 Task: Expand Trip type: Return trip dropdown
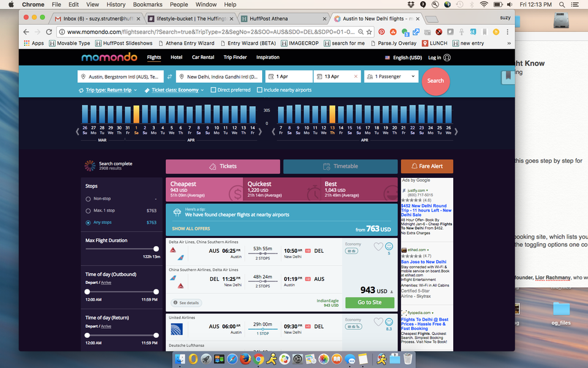pos(108,90)
